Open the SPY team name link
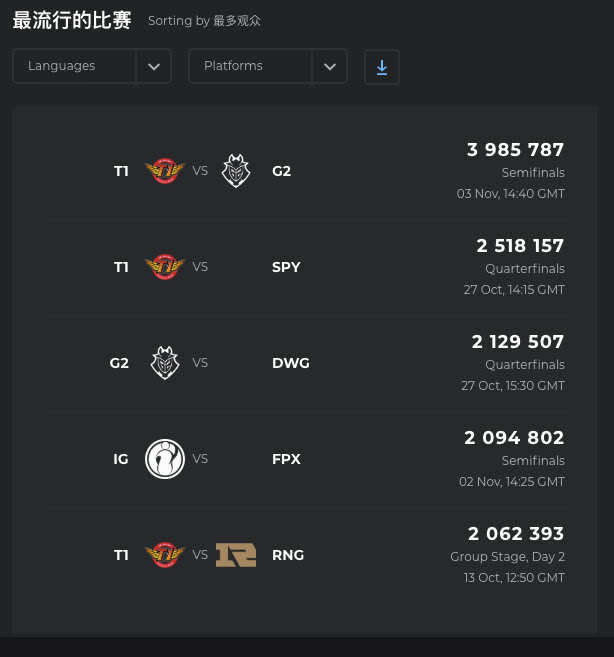 click(x=286, y=267)
